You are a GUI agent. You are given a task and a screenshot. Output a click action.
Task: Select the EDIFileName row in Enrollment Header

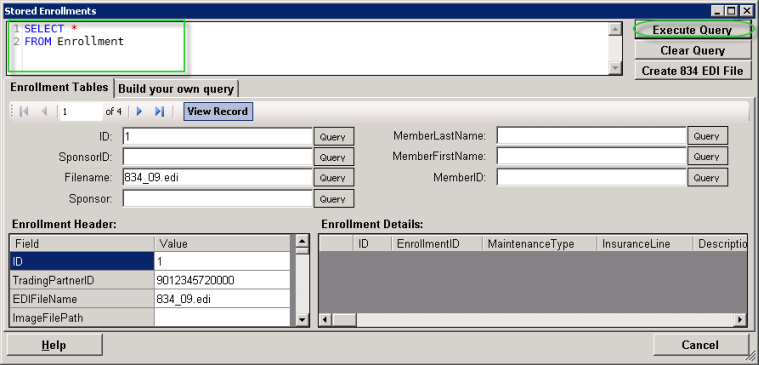point(150,299)
